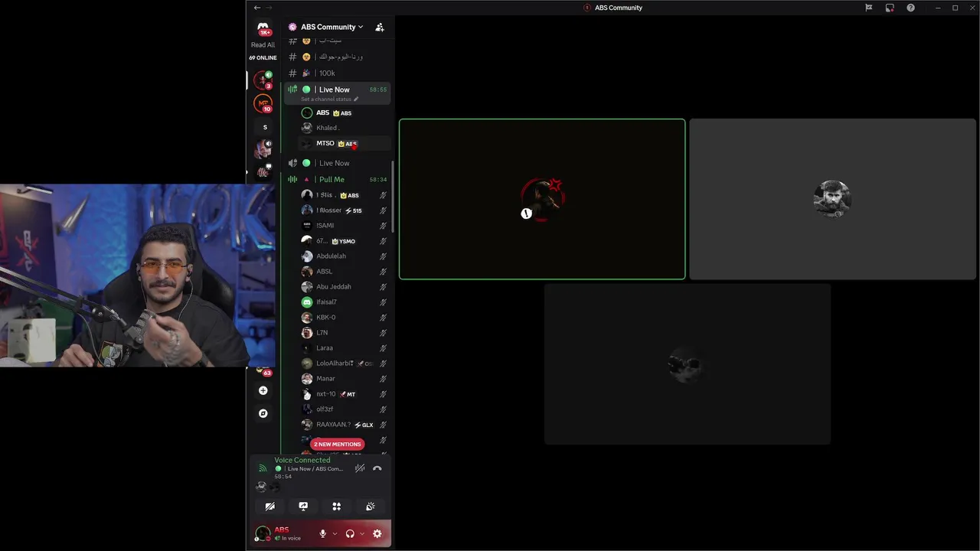Image resolution: width=980 pixels, height=551 pixels.
Task: Open Discover servers compass icon
Action: [263, 413]
